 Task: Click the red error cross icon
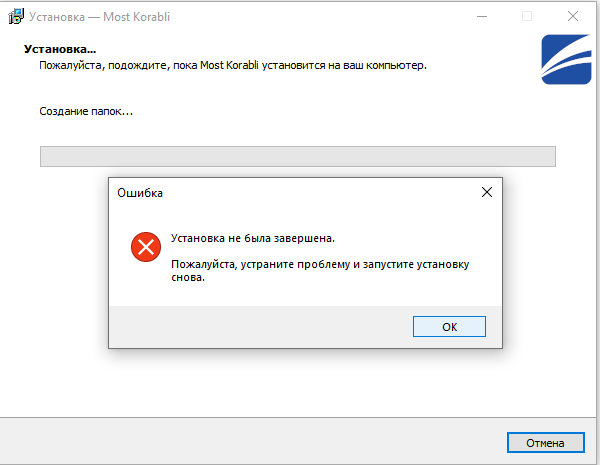click(145, 246)
